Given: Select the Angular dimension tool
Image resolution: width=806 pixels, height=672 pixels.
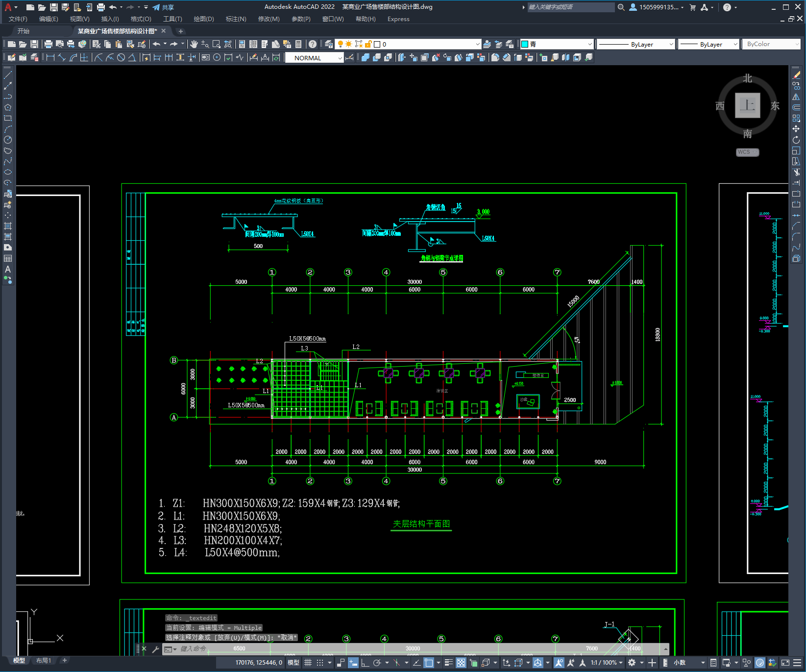Looking at the screenshot, I should click(132, 58).
